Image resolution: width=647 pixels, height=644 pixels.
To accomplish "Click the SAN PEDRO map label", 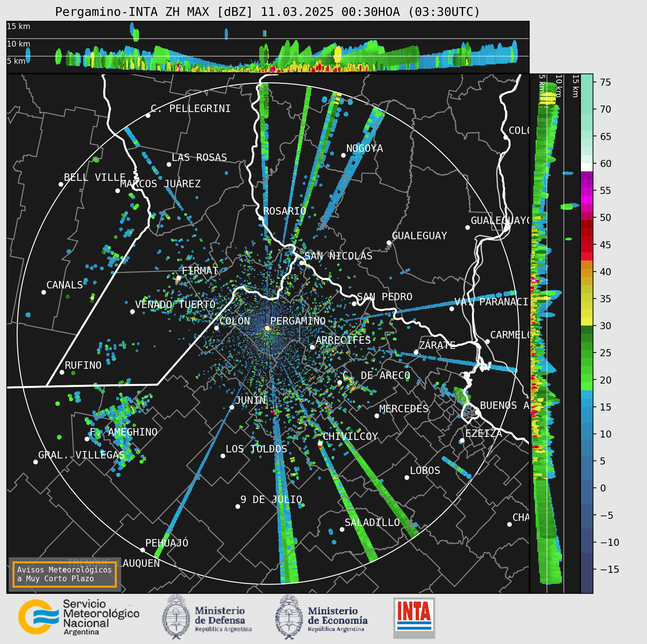I will coord(384,297).
